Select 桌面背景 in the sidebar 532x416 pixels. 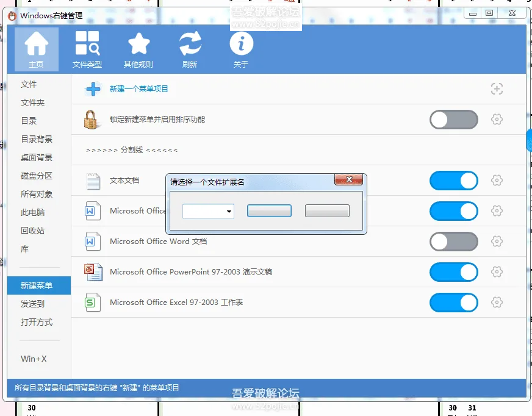(37, 157)
